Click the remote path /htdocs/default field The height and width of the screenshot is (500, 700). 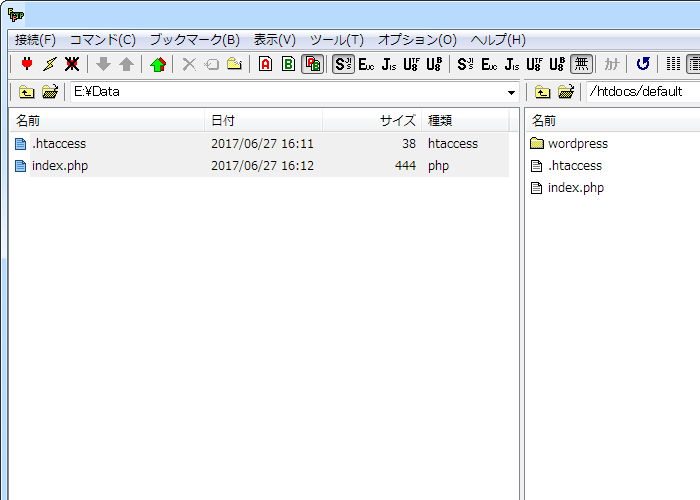pyautogui.click(x=640, y=92)
